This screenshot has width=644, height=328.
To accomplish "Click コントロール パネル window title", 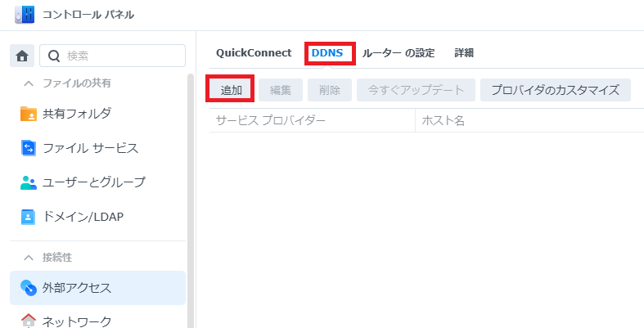I will coord(88,15).
